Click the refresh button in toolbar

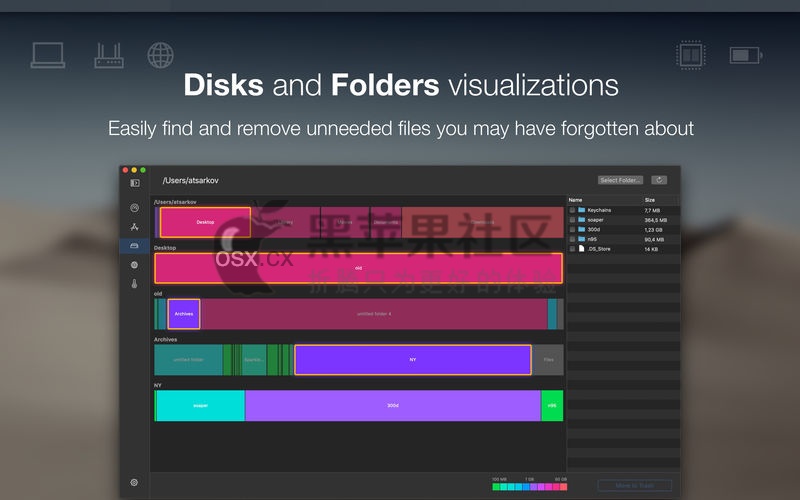pyautogui.click(x=659, y=180)
